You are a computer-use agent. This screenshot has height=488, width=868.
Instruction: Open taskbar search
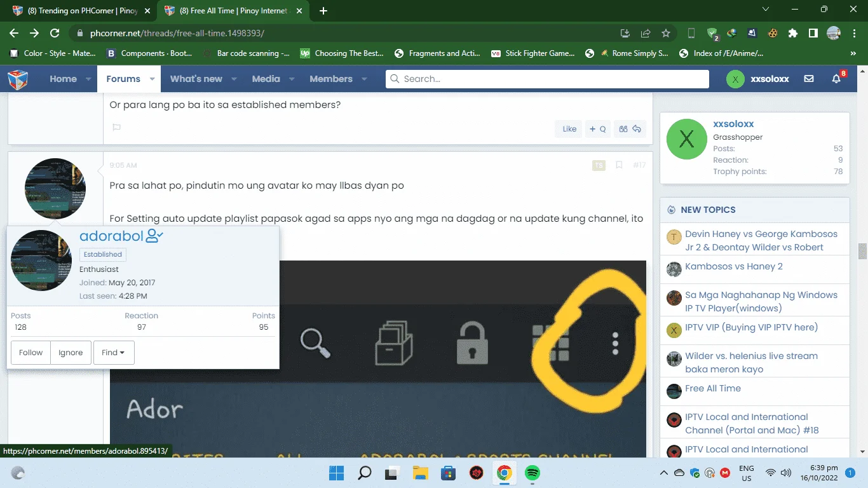365,473
